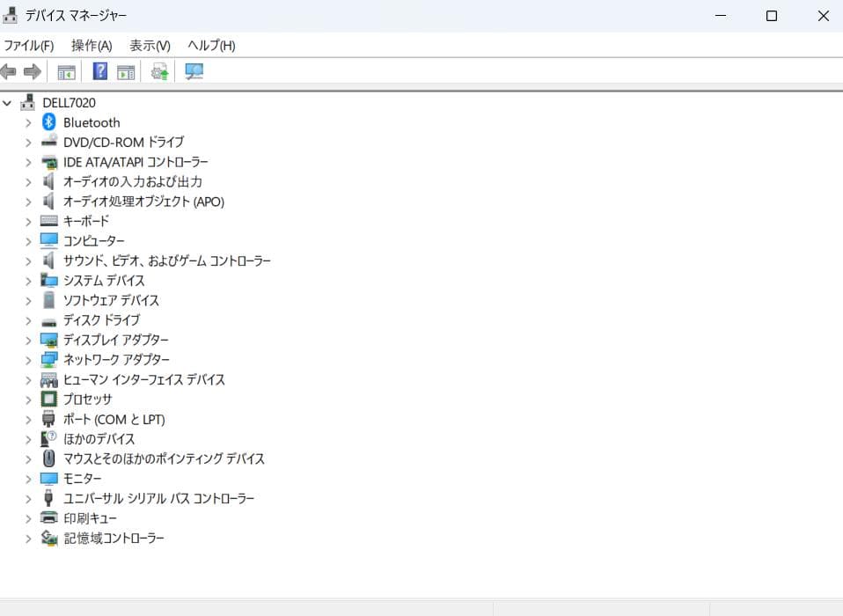Open the 表示 menu
843x616 pixels.
(x=148, y=45)
